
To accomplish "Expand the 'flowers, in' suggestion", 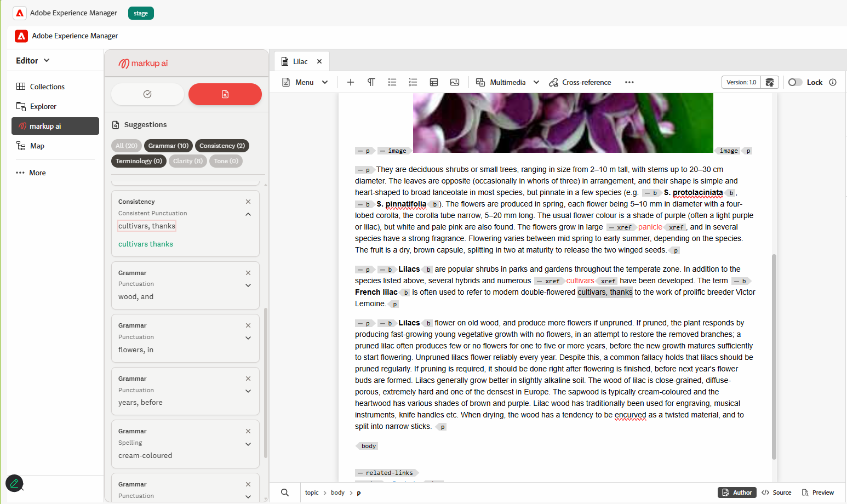I will click(x=248, y=338).
